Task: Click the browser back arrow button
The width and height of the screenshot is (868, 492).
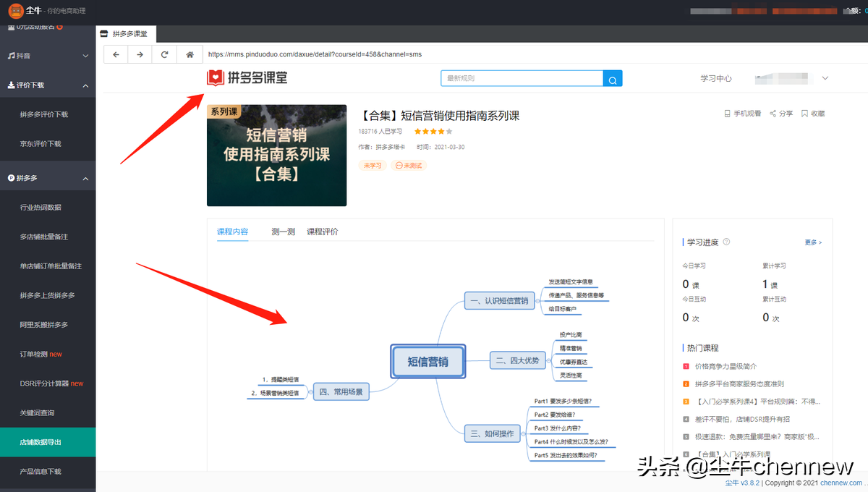Action: pos(116,54)
